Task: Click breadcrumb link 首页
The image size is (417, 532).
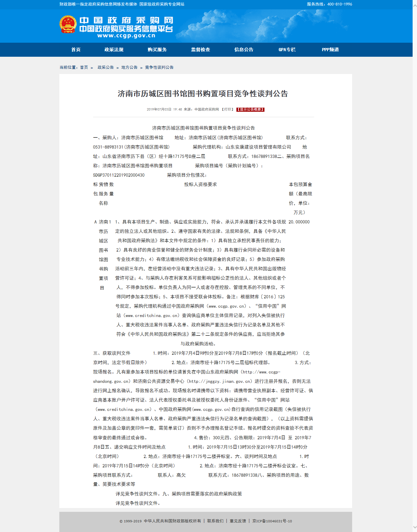Action: point(84,67)
